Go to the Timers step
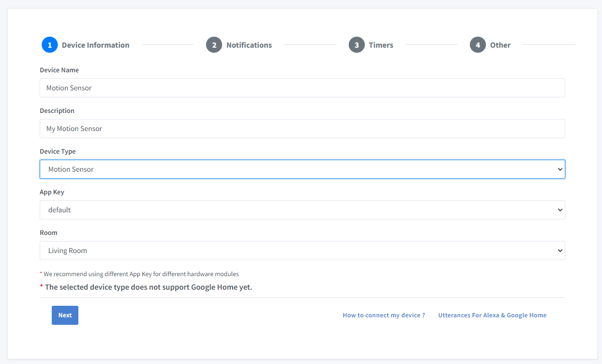Viewport: 602px width, 364px height. (381, 45)
